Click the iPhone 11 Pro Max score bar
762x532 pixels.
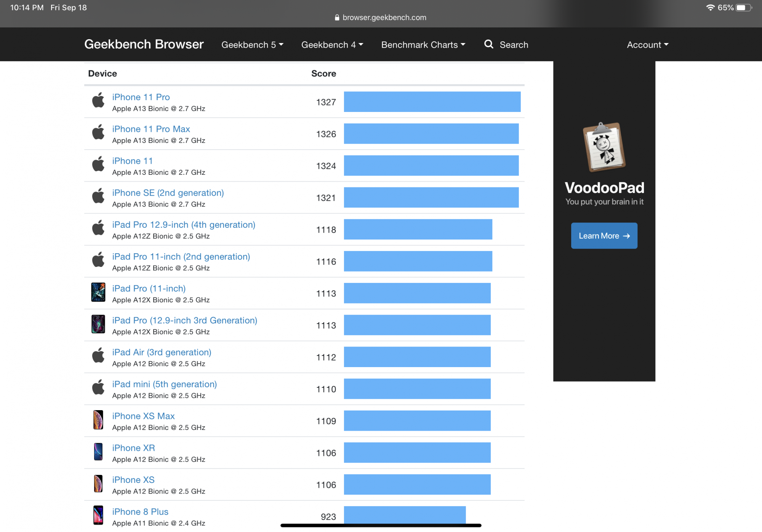click(431, 134)
